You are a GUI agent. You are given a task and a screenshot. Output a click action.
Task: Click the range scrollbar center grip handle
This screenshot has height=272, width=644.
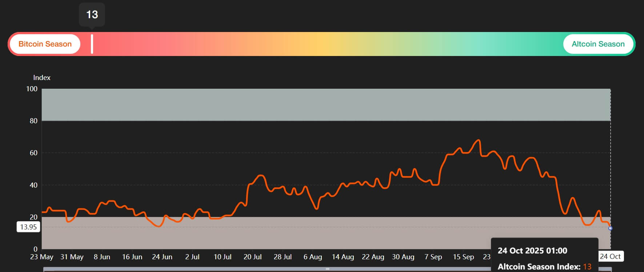pos(327,269)
